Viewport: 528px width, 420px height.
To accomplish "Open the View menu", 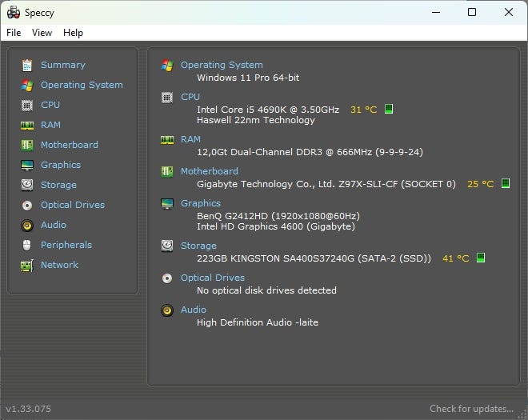I will (x=42, y=33).
